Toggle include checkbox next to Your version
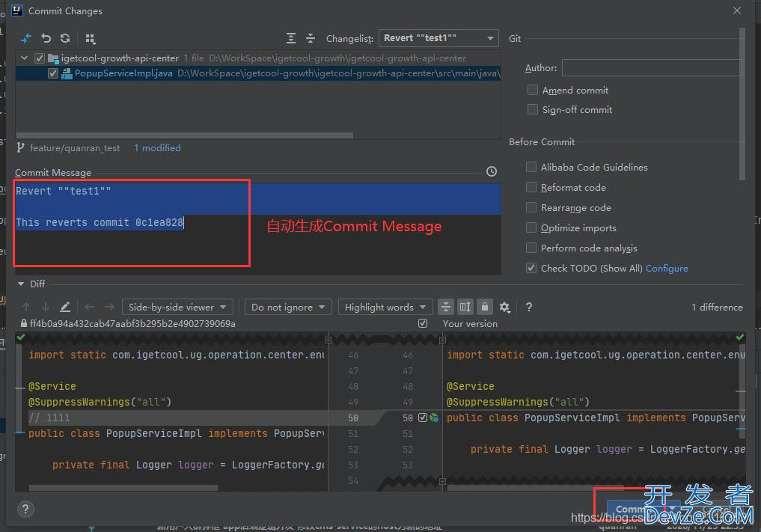Screen dimensions: 761x532 pos(423,323)
